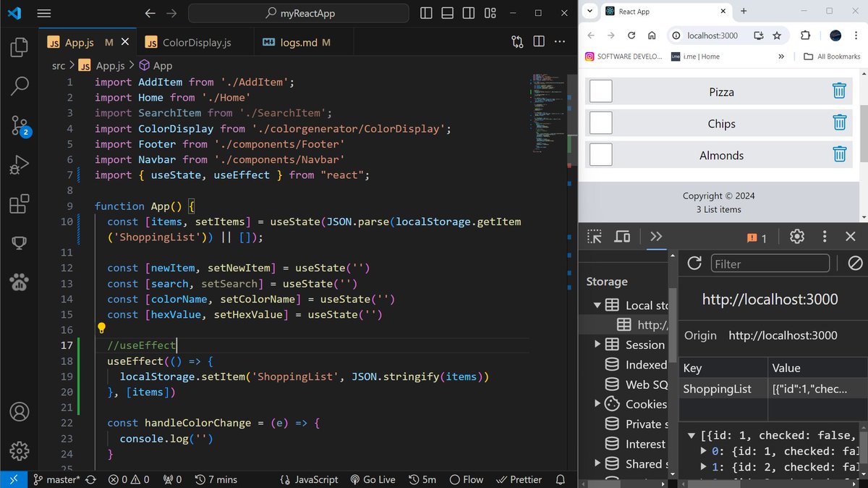Click the ports indicator in status bar
The height and width of the screenshot is (488, 868).
pyautogui.click(x=172, y=479)
